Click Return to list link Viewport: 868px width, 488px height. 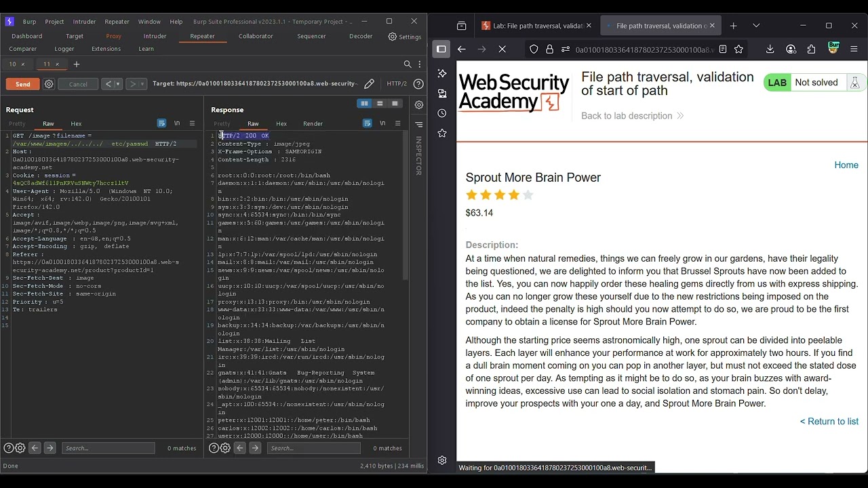829,422
